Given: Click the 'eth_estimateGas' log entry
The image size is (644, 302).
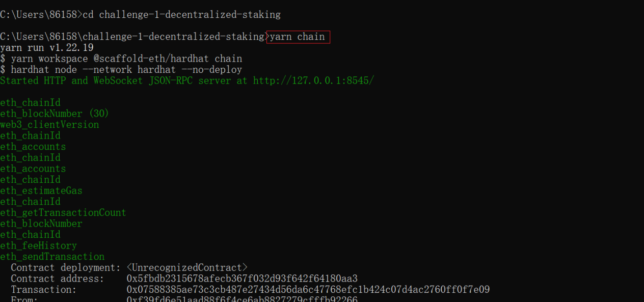Looking at the screenshot, I should (x=41, y=191).
